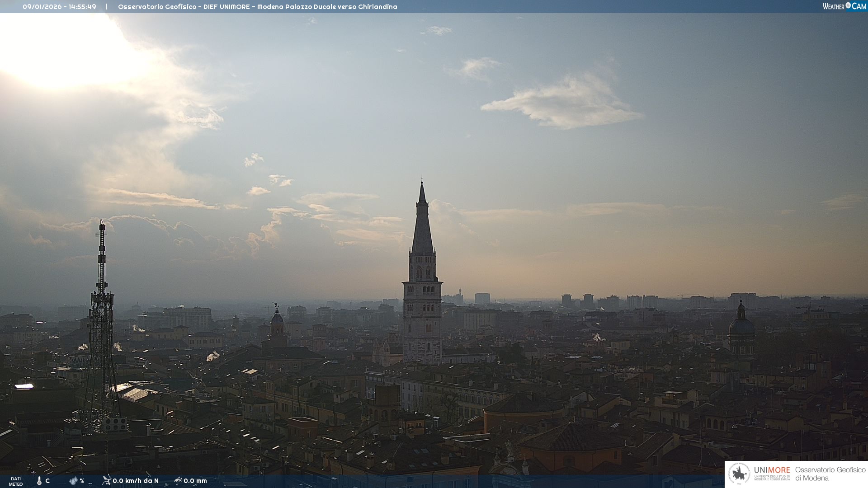The height and width of the screenshot is (488, 868).
Task: Click the 14:55:49 time text
Action: click(82, 7)
